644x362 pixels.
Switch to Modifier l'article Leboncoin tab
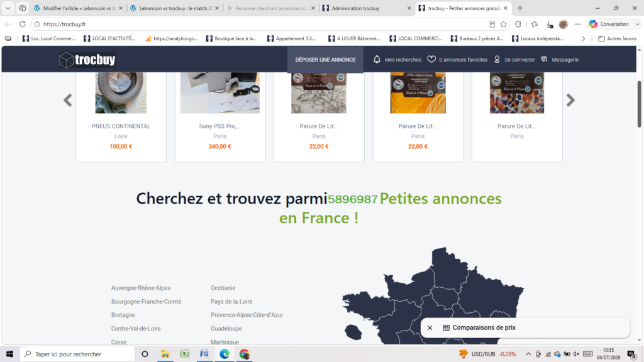click(x=78, y=8)
